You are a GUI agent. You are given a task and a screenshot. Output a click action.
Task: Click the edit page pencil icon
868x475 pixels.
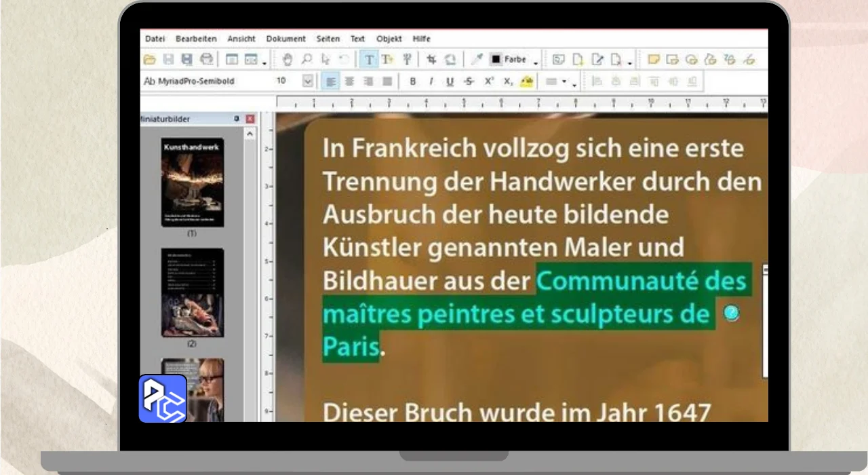coord(597,60)
